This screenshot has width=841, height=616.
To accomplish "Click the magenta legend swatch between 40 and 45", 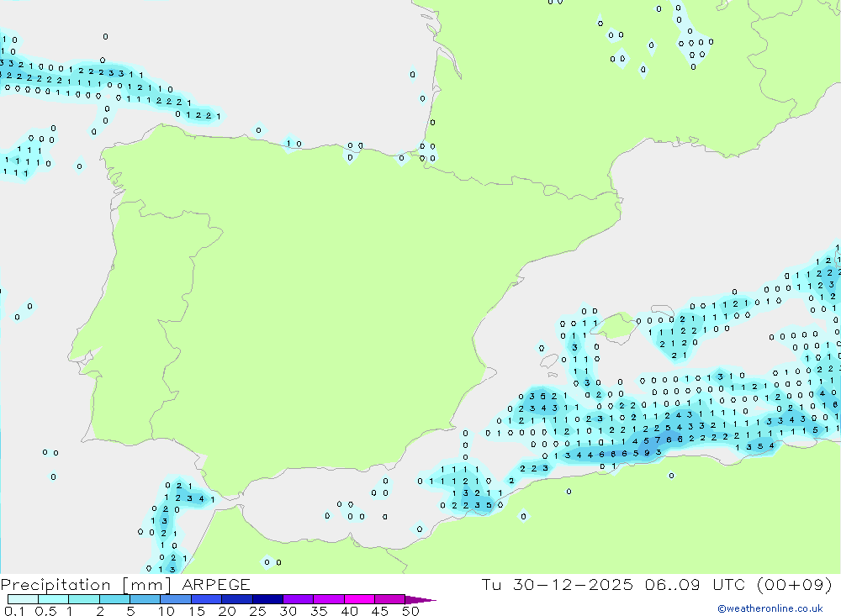I will point(359,599).
